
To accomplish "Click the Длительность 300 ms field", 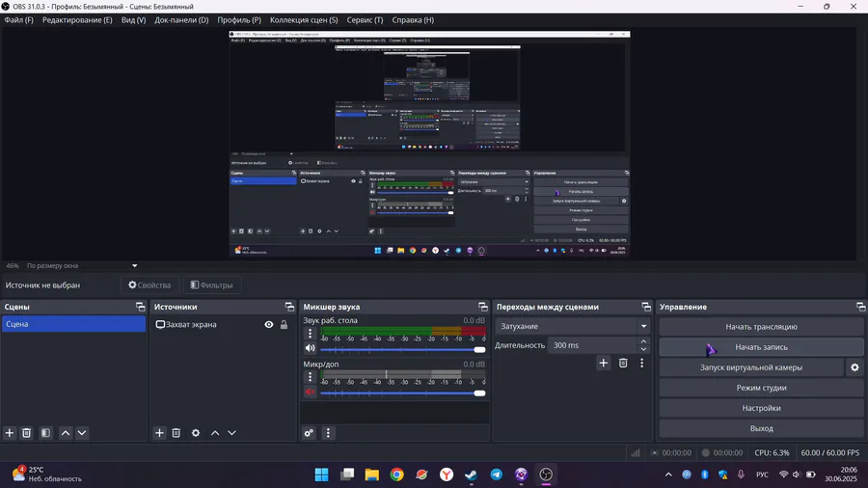I will (x=593, y=345).
